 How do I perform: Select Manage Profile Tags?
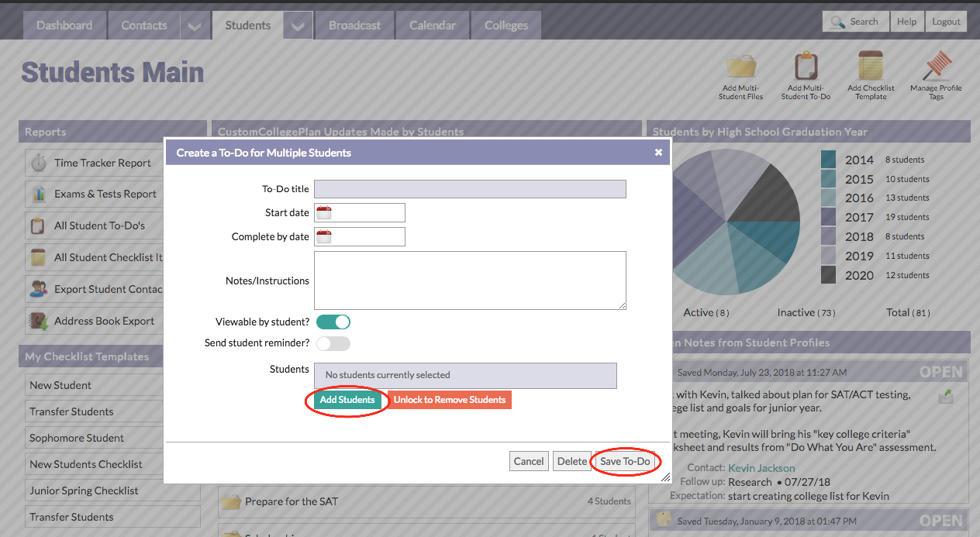tap(935, 74)
